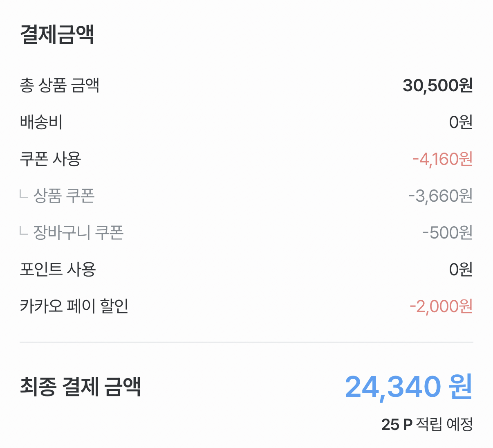Select the 상품 쿠폰 sub-item label
The image size is (493, 448).
click(64, 196)
